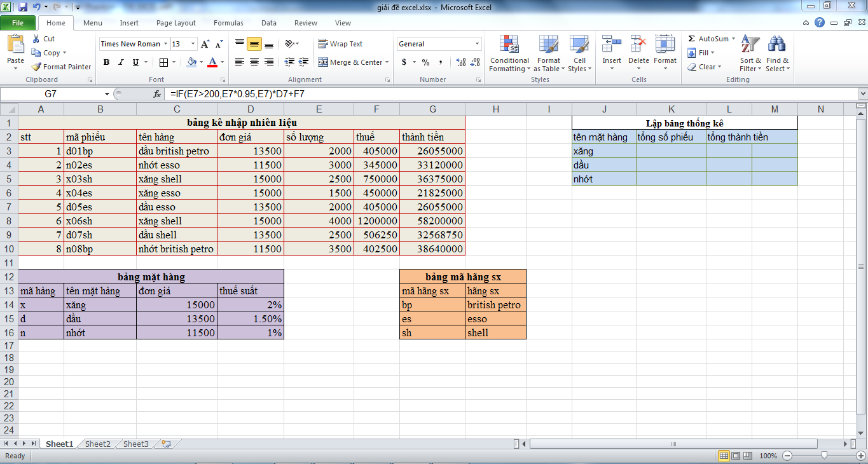
Task: Switch to the Insert ribbon tab
Action: coord(129,23)
